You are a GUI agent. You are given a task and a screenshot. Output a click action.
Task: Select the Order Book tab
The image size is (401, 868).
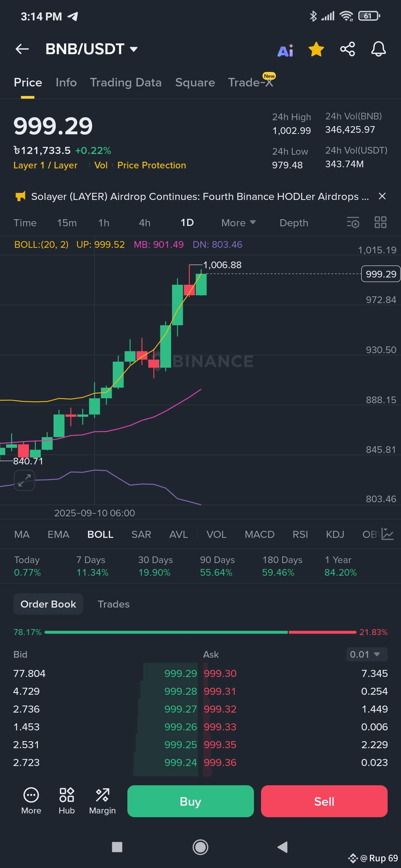click(x=48, y=604)
